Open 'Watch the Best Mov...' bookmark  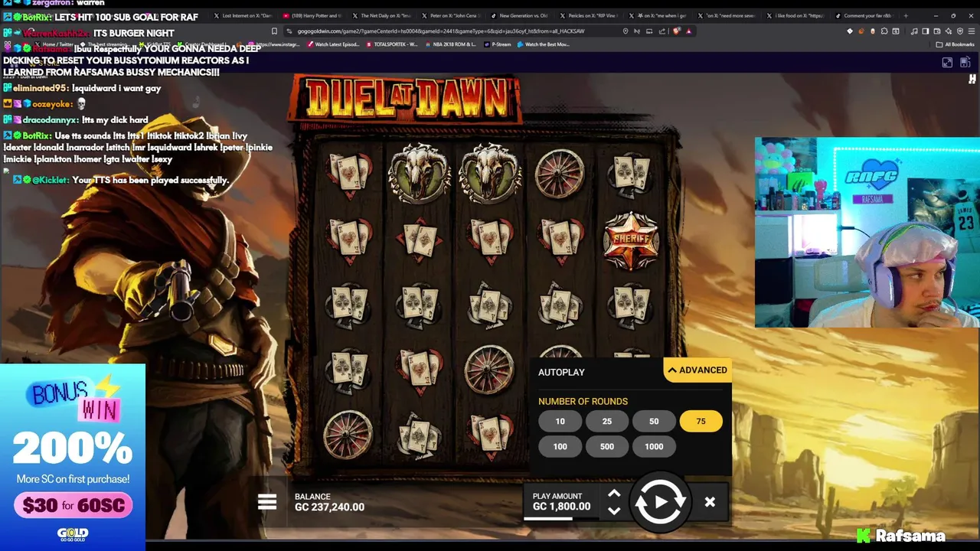(544, 44)
